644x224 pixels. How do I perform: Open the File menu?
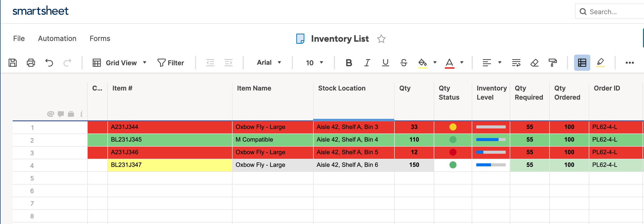pos(19,38)
